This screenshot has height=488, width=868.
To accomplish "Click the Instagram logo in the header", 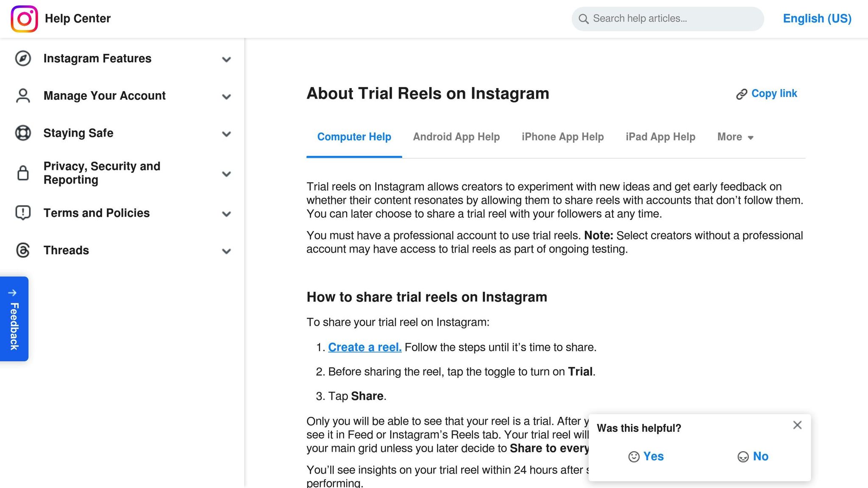I will (24, 19).
